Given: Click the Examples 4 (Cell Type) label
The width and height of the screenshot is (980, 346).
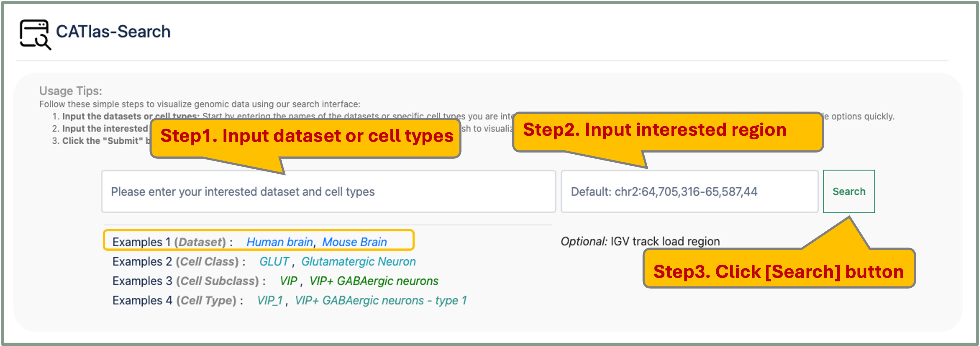Looking at the screenshot, I should coord(178,300).
